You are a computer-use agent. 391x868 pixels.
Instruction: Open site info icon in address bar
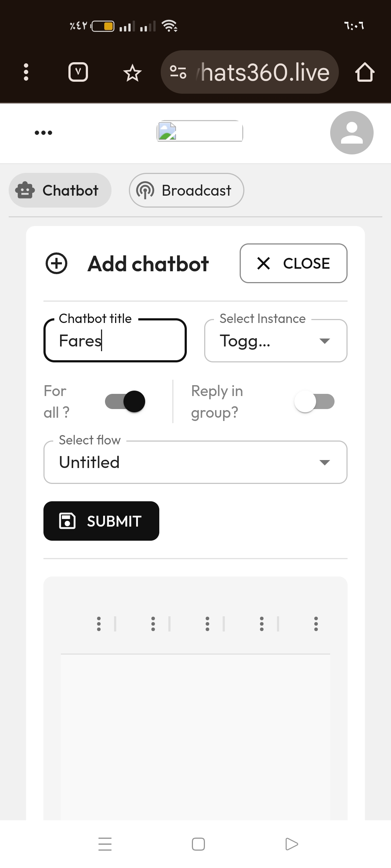[x=178, y=72]
